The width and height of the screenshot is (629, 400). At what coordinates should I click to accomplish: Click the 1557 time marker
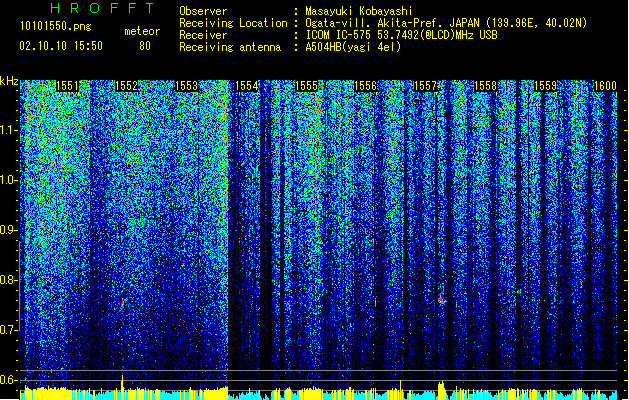425,86
